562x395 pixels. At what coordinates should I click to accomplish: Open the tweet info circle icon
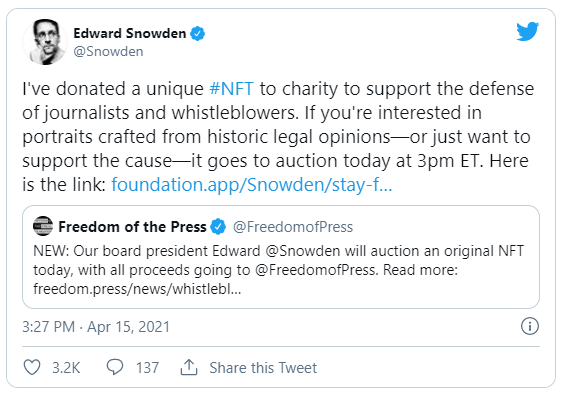pyautogui.click(x=529, y=326)
